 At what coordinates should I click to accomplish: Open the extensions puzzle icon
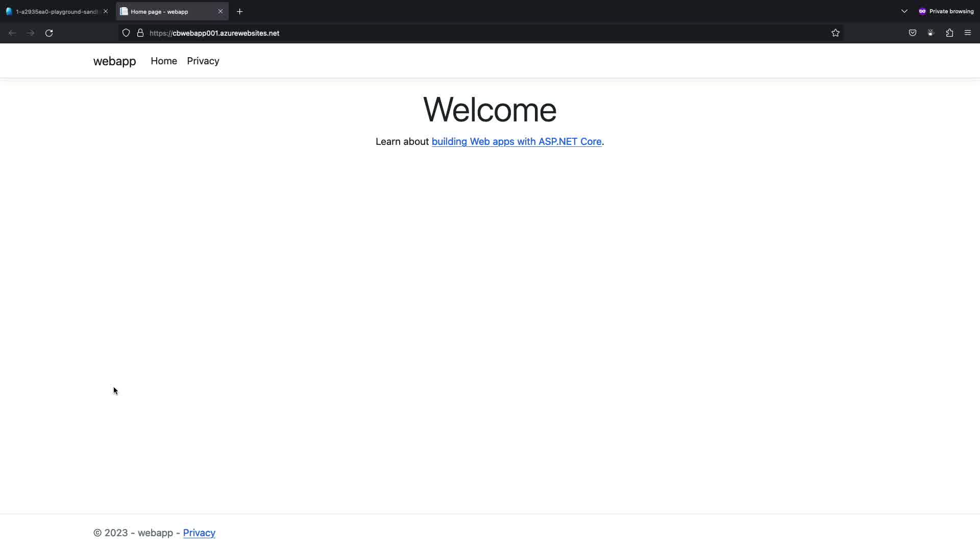[x=949, y=33]
